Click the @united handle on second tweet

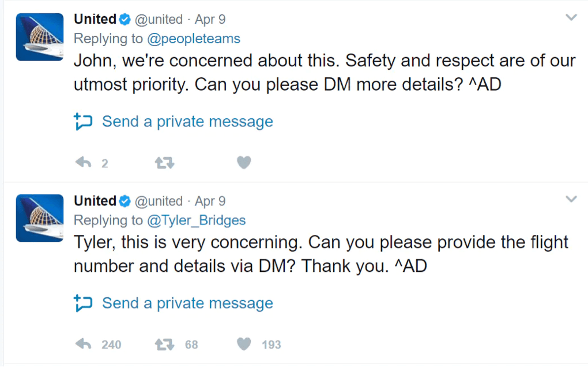click(x=159, y=201)
